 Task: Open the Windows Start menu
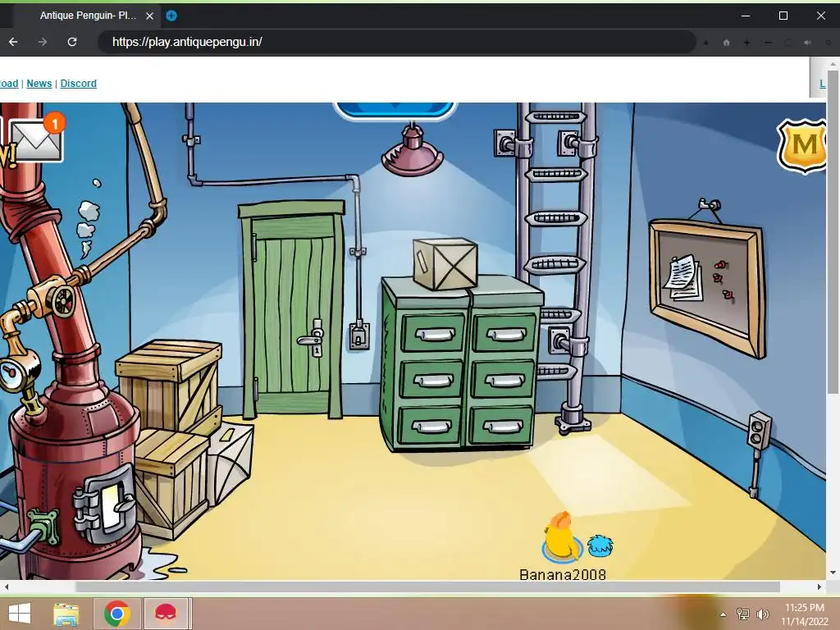(x=20, y=614)
